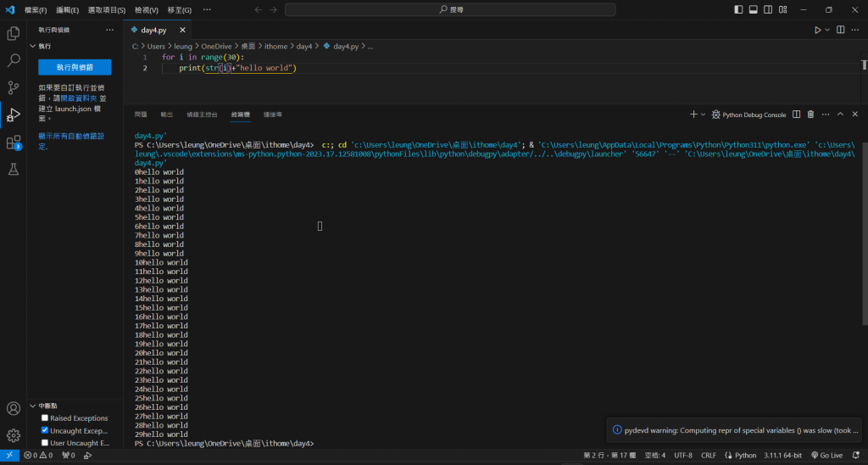The width and height of the screenshot is (868, 465).
Task: Open the Extensions view
Action: coord(14,143)
